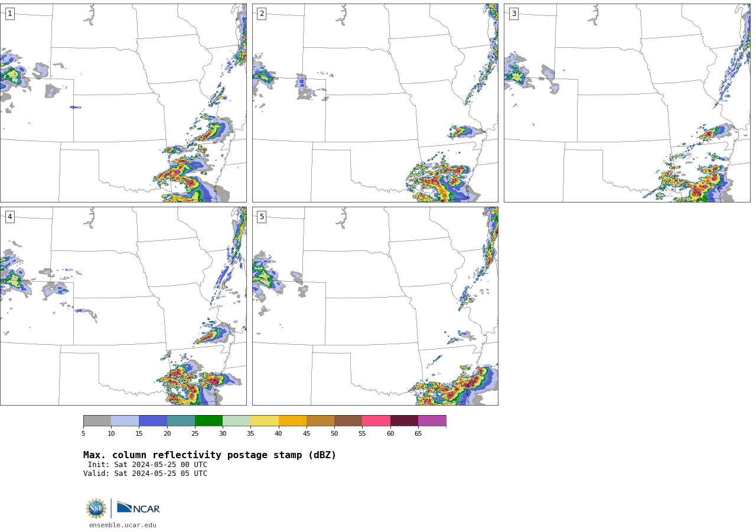The image size is (756, 532).
Task: Open ensemble member 5 reflectivity map
Action: (x=375, y=306)
